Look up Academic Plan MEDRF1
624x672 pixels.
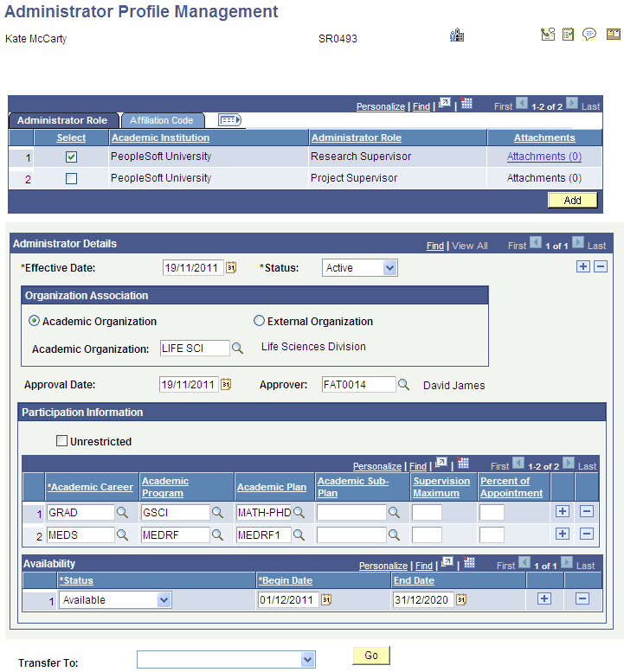pos(299,534)
